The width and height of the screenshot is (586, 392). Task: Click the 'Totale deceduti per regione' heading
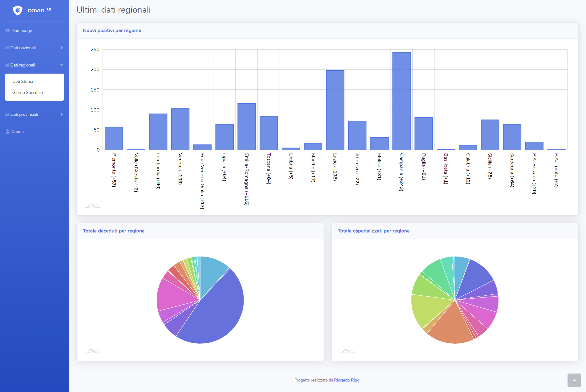[x=114, y=231]
